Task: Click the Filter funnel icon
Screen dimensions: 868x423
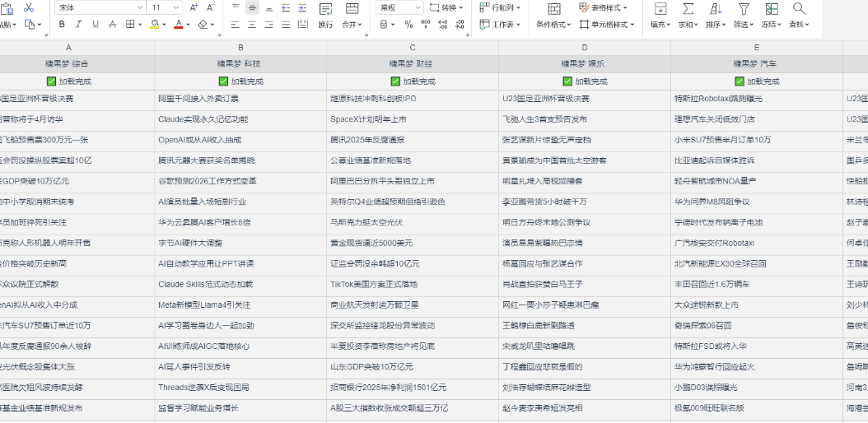Action: pyautogui.click(x=744, y=8)
